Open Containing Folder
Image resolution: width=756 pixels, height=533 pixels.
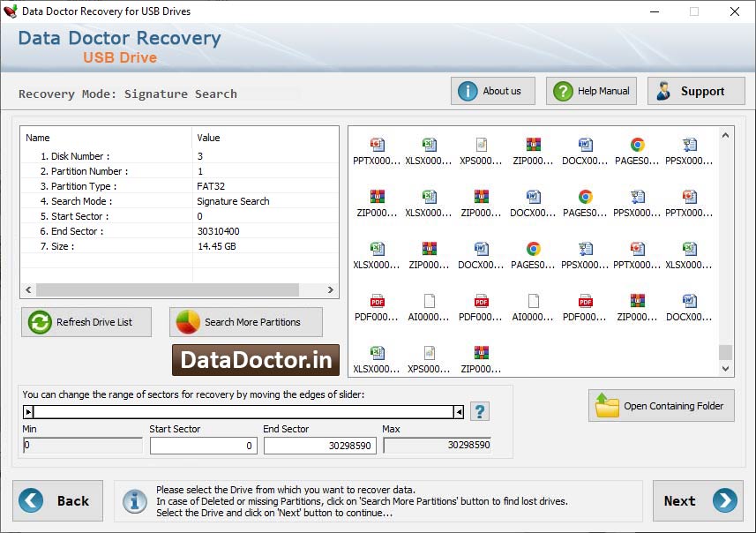point(661,406)
